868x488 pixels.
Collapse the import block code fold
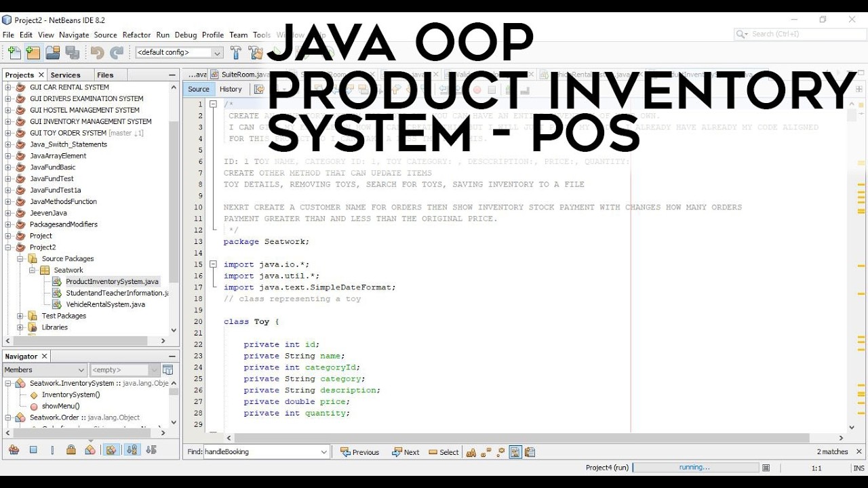(212, 264)
